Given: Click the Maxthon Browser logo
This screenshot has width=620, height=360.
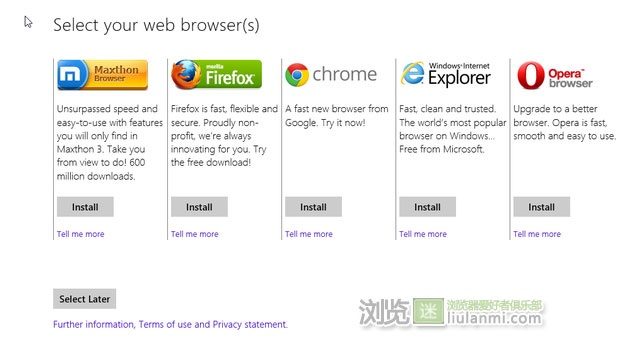Looking at the screenshot, I should (102, 75).
